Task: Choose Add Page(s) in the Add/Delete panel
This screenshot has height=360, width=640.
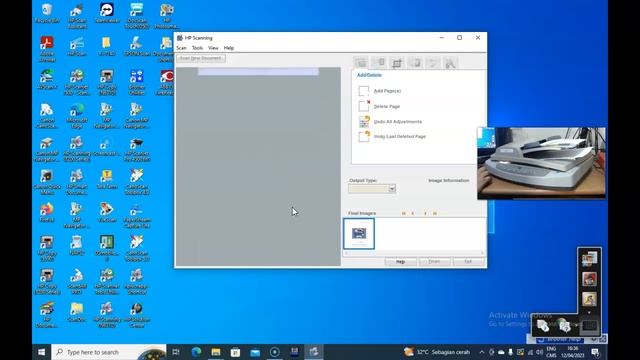Action: coord(380,91)
